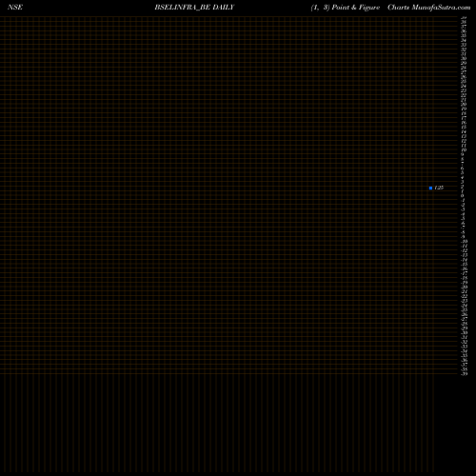The width and height of the screenshot is (476, 476).
Task: Click the "Charts MunafaSutra.com" text
Action: tap(429, 8)
